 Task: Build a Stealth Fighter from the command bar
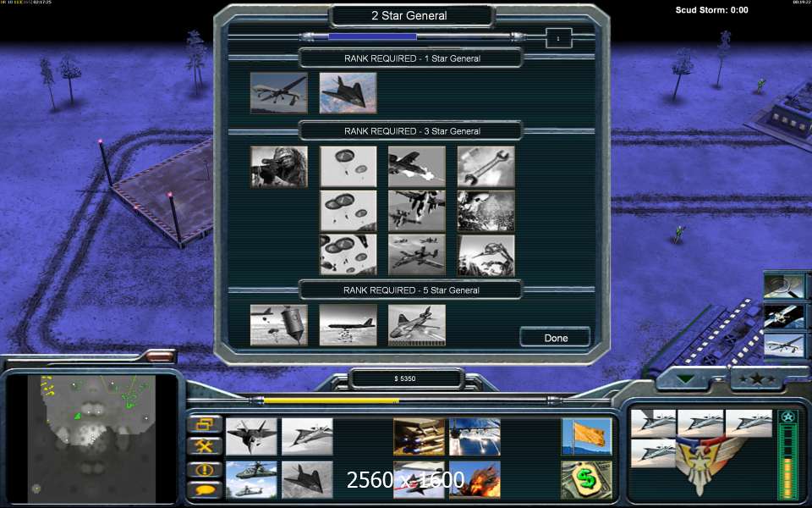tap(307, 480)
